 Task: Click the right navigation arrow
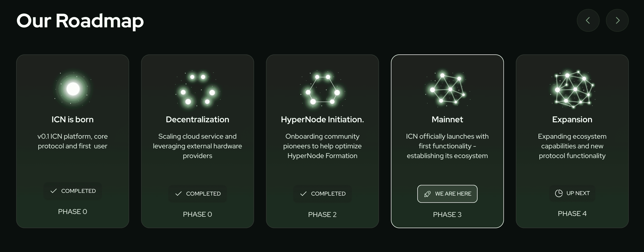click(x=617, y=20)
